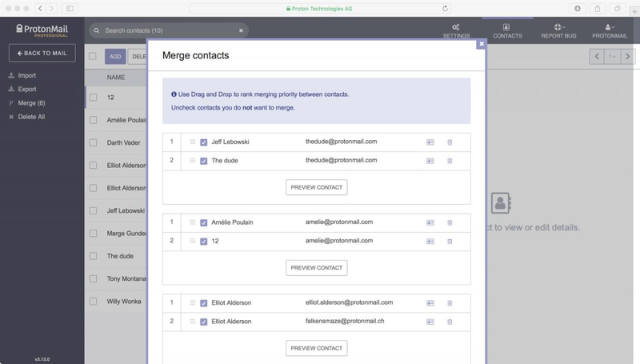Uncheck Amélie Poulain in merge list
Image resolution: width=640 pixels, height=364 pixels.
(x=204, y=223)
